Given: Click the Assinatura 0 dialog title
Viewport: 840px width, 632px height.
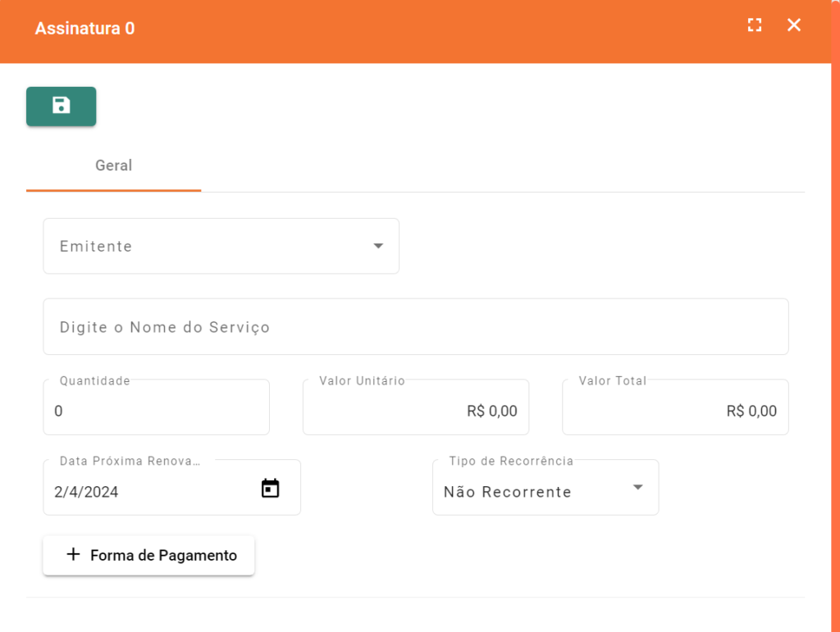Looking at the screenshot, I should (84, 29).
